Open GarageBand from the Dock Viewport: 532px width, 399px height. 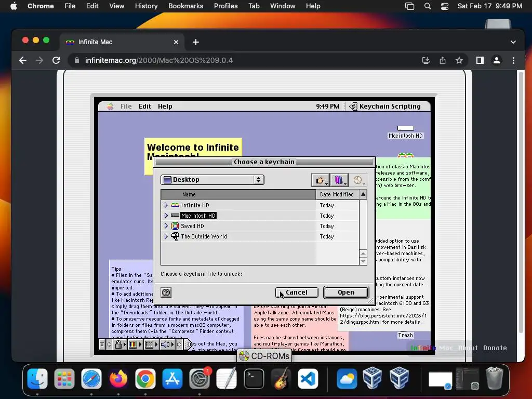pyautogui.click(x=281, y=378)
